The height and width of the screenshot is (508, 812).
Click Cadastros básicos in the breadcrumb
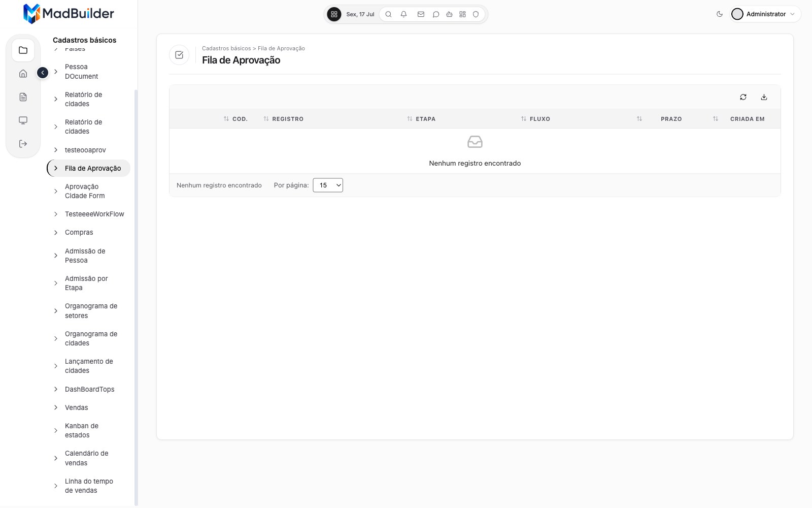tap(226, 48)
